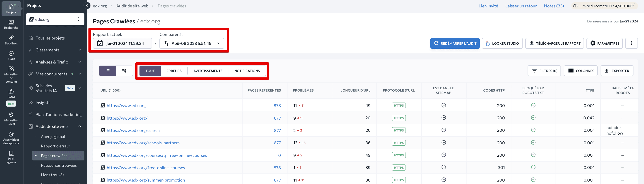Image resolution: width=644 pixels, height=184 pixels.
Task: Open Audit in the icon rail
Action: 11,56
